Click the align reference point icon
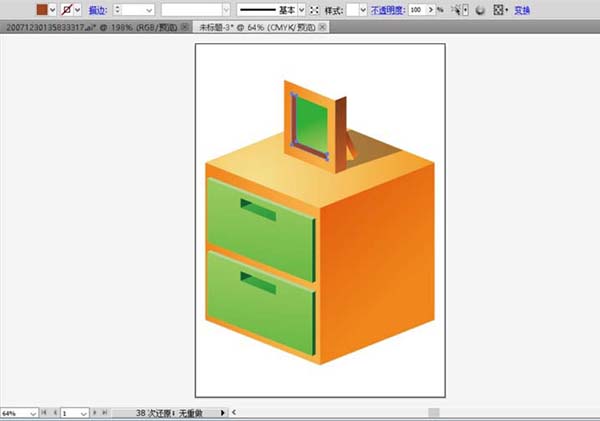Viewport: 600px width, 421px height. [x=498, y=10]
